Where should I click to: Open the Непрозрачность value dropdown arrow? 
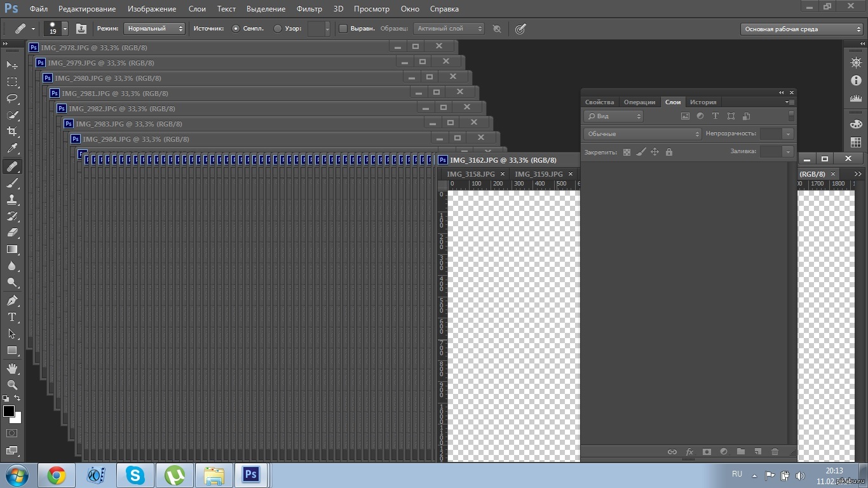788,134
